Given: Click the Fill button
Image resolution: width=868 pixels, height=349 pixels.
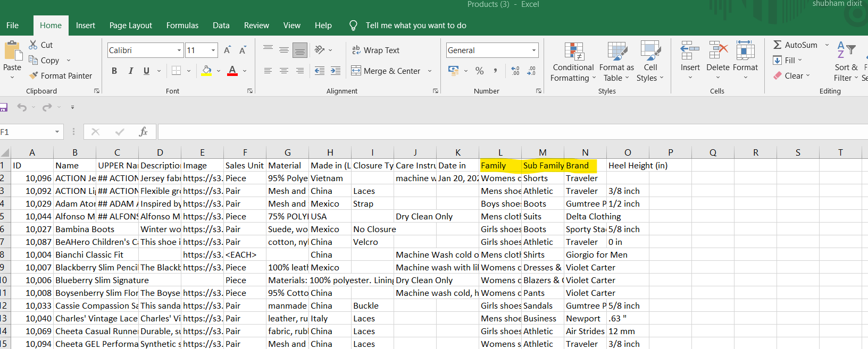Looking at the screenshot, I should point(786,61).
